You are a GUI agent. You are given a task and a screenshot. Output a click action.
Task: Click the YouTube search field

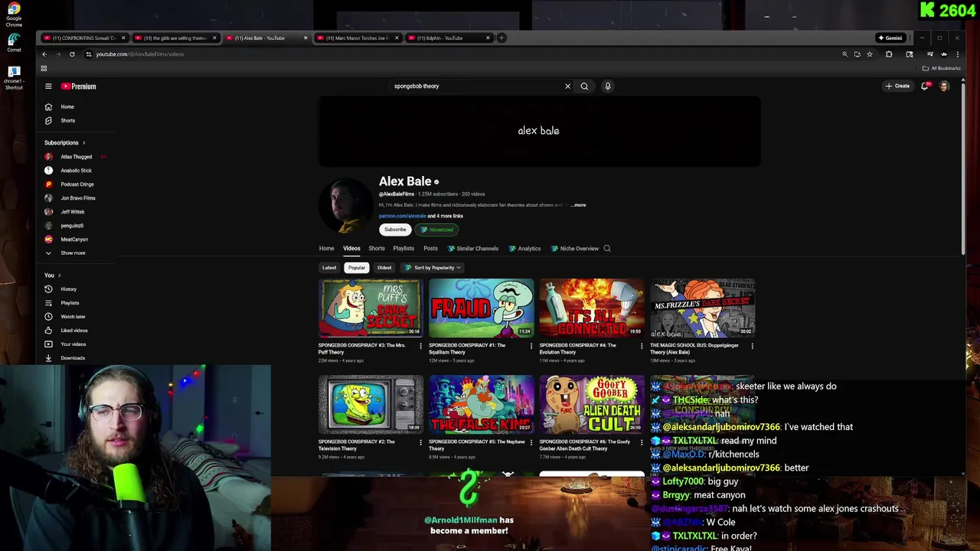[x=476, y=86]
